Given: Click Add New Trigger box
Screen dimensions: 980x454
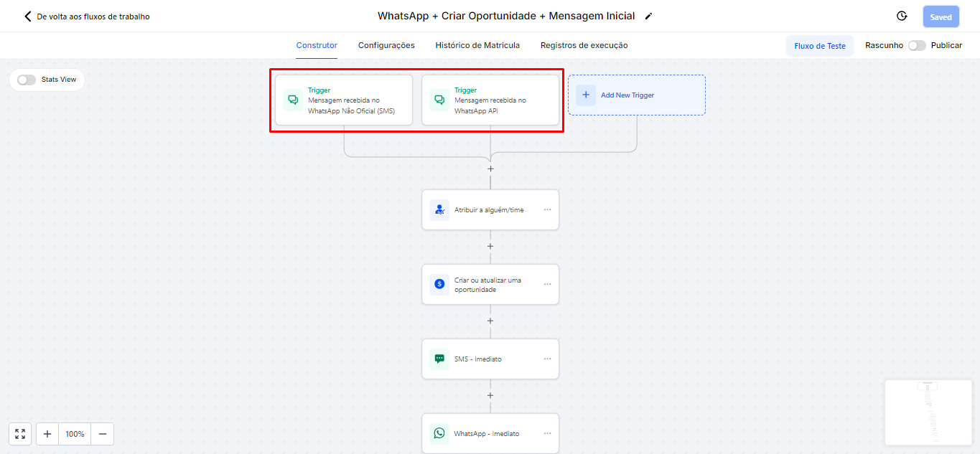Looking at the screenshot, I should (636, 95).
